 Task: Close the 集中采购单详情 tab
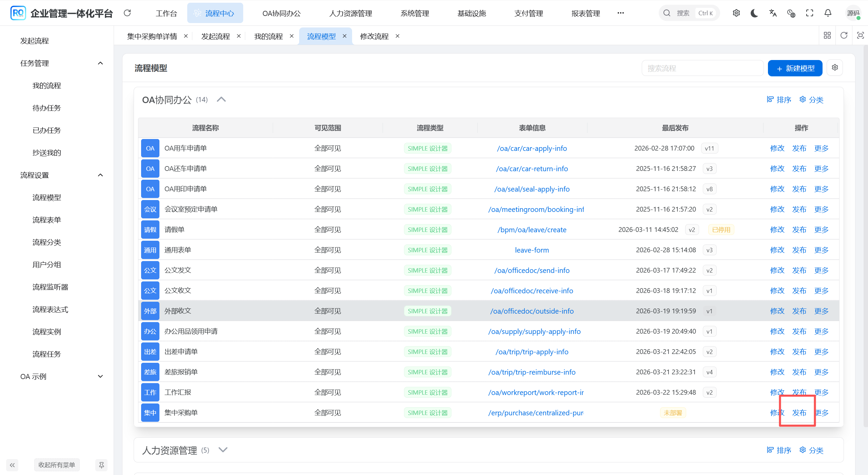pyautogui.click(x=186, y=36)
